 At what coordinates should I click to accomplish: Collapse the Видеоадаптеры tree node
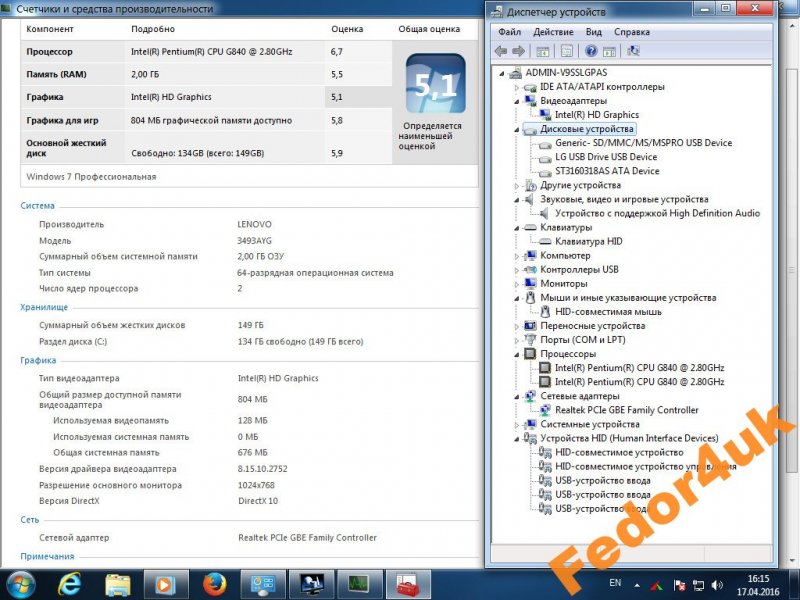517,101
